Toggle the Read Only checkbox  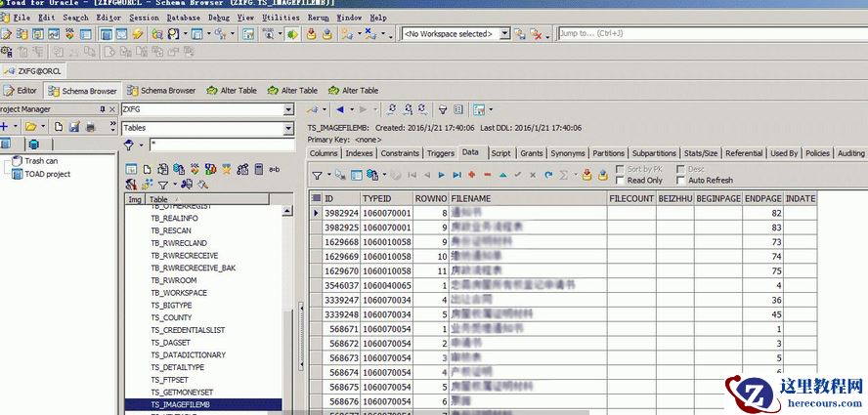pyautogui.click(x=620, y=181)
